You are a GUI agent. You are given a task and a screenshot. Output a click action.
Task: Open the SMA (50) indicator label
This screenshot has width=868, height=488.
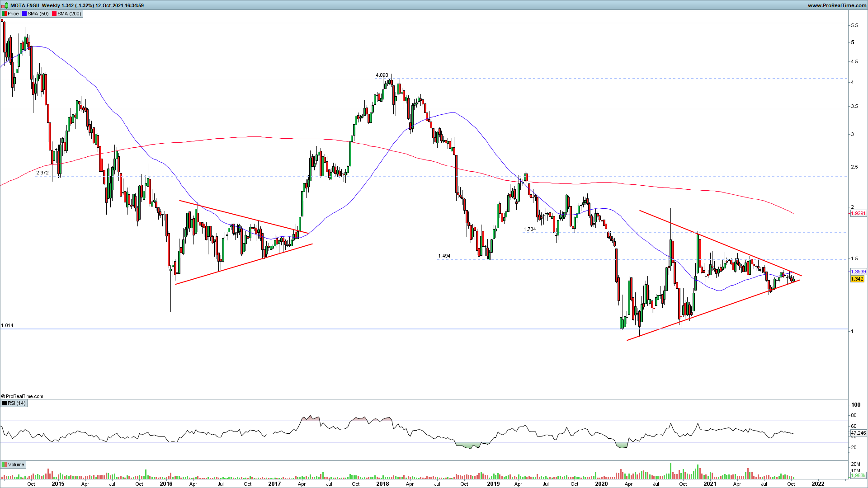coord(38,14)
